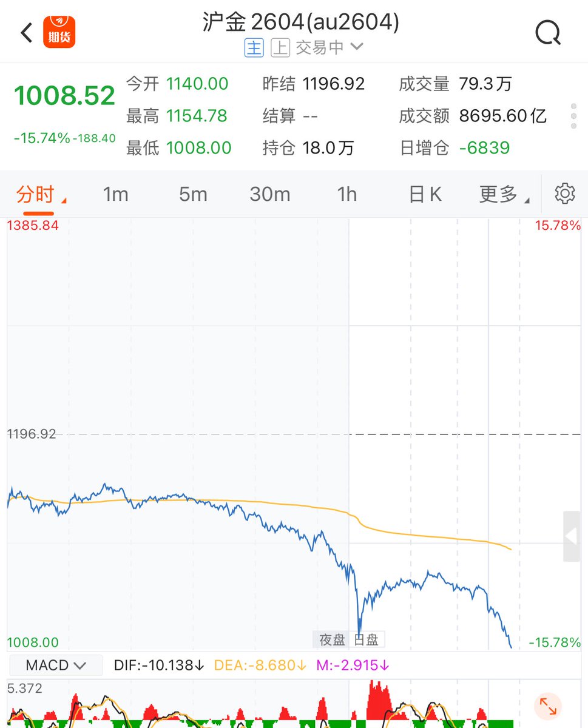Tap the 上 exchange badge icon

pos(280,48)
